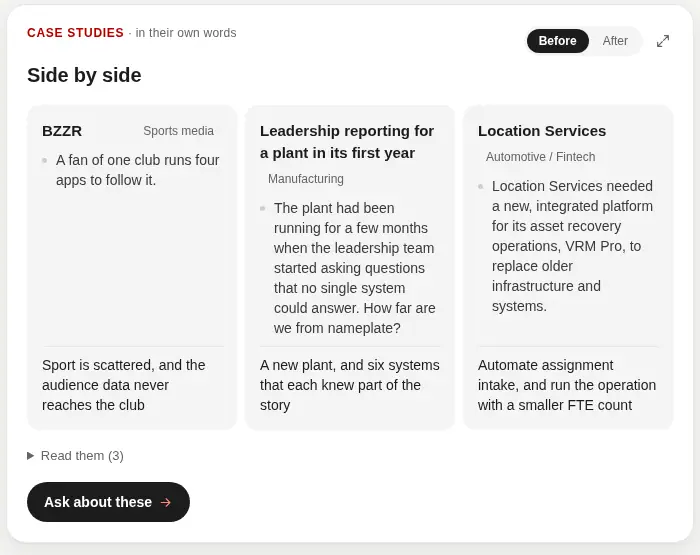
Task: Open Leadership reporting for a plant heading
Action: 347,142
